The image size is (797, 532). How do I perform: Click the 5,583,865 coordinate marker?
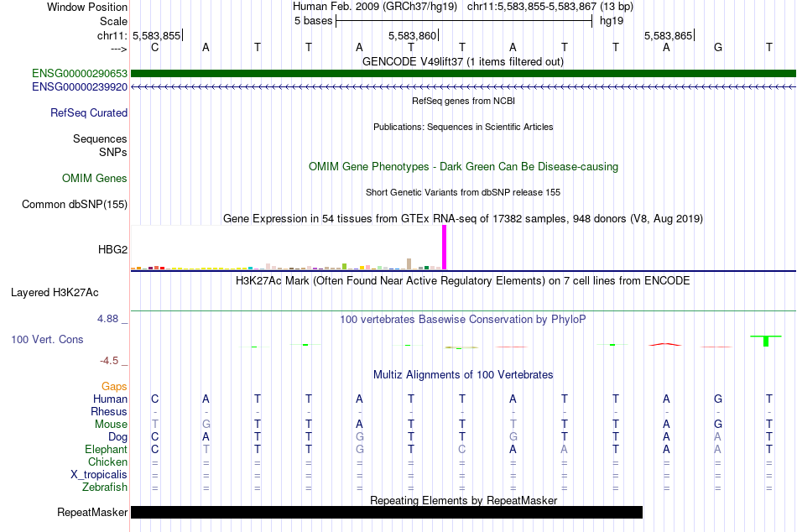coord(668,35)
